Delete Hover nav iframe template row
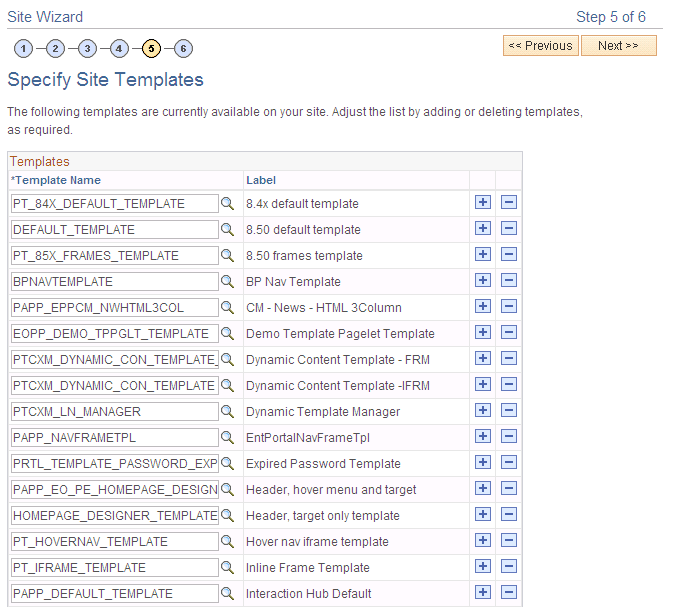This screenshot has height=607, width=676. point(509,540)
